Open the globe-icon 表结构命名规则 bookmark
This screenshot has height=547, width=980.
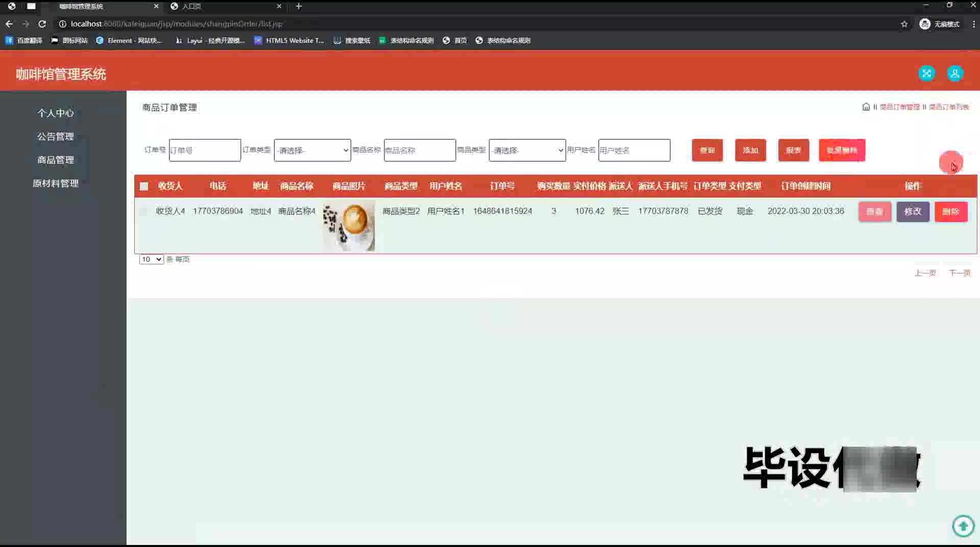[x=503, y=40]
